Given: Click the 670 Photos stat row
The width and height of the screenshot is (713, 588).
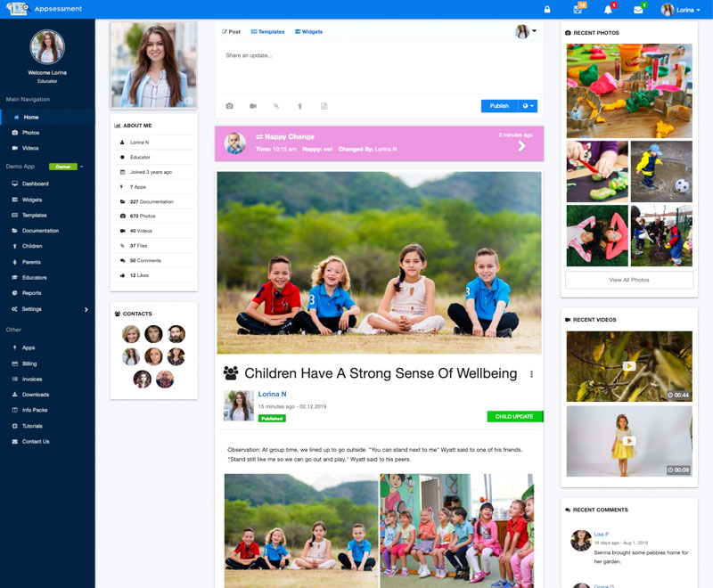Looking at the screenshot, I should click(153, 216).
